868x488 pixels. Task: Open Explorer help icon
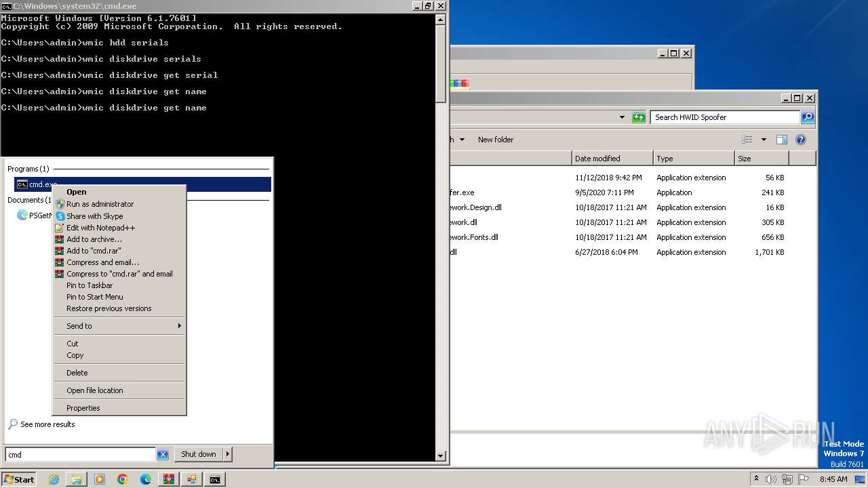point(801,140)
